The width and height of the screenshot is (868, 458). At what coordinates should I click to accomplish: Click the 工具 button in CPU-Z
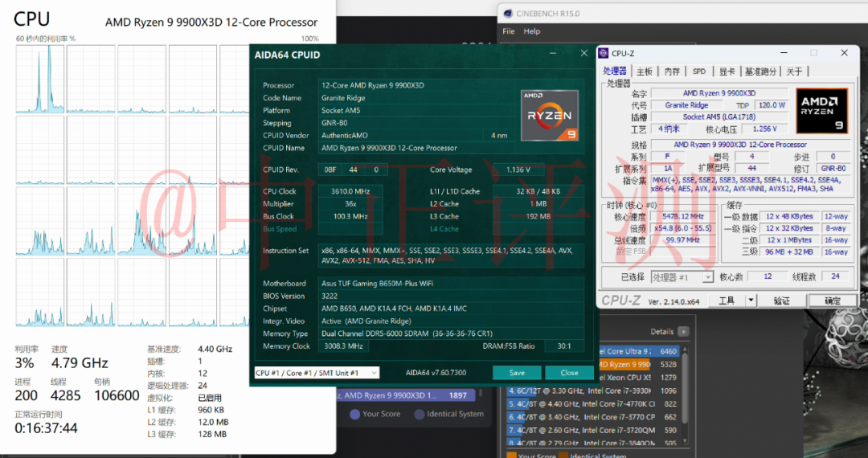pos(727,301)
